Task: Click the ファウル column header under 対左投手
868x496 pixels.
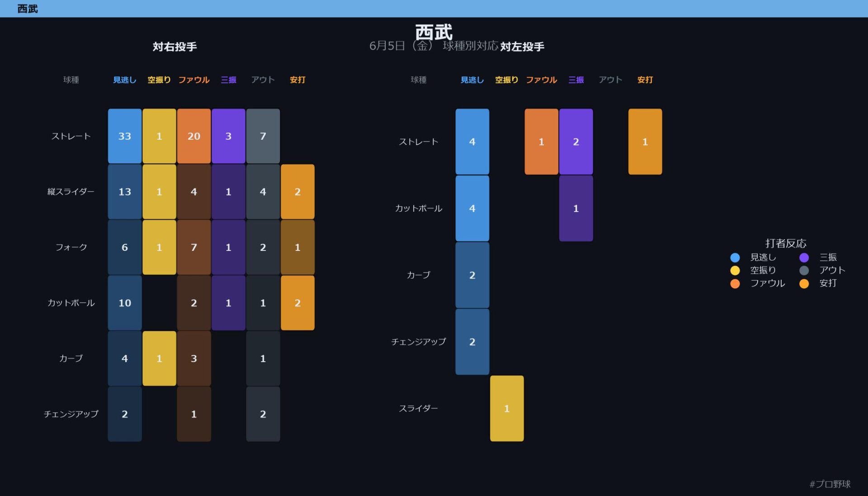Action: (542, 80)
